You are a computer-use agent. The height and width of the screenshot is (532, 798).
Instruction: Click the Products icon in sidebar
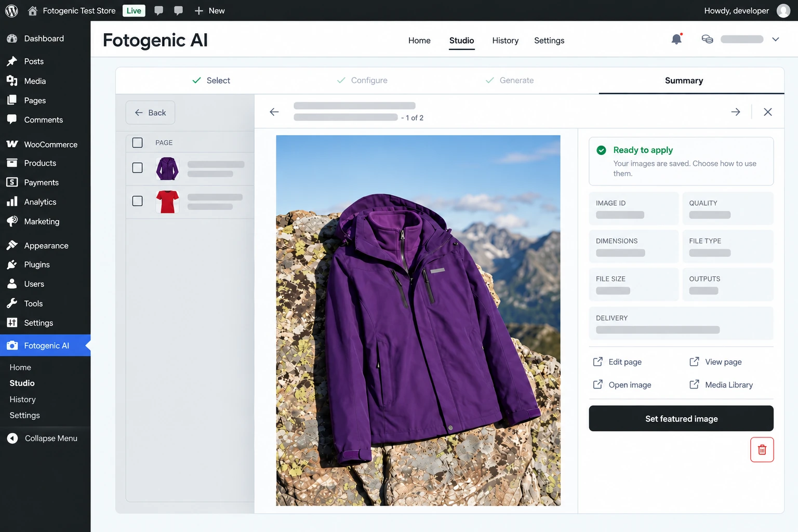pyautogui.click(x=12, y=163)
